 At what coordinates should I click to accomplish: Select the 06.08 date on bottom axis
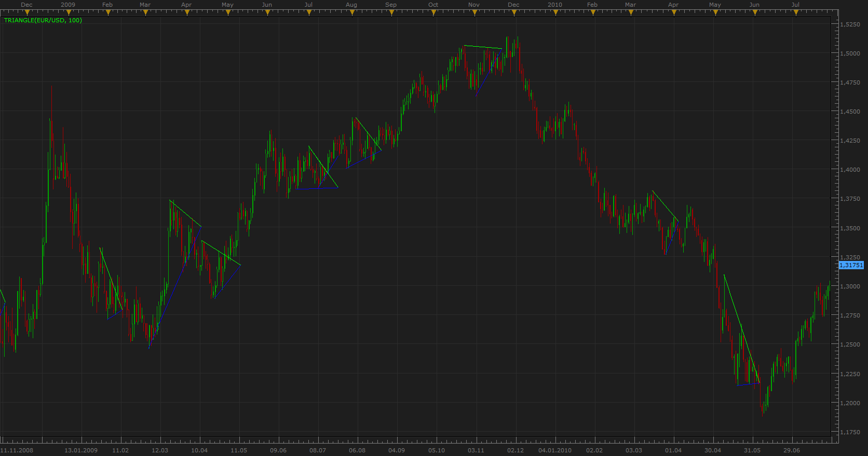pos(357,450)
